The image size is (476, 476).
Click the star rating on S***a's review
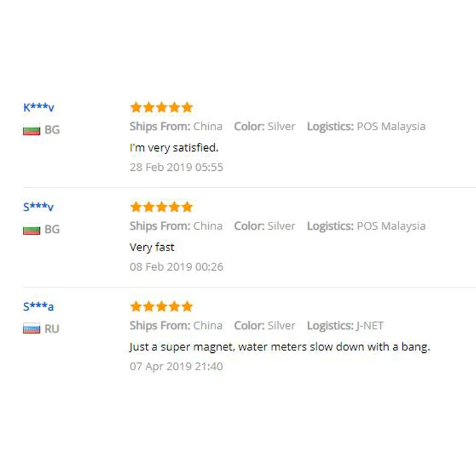click(161, 306)
